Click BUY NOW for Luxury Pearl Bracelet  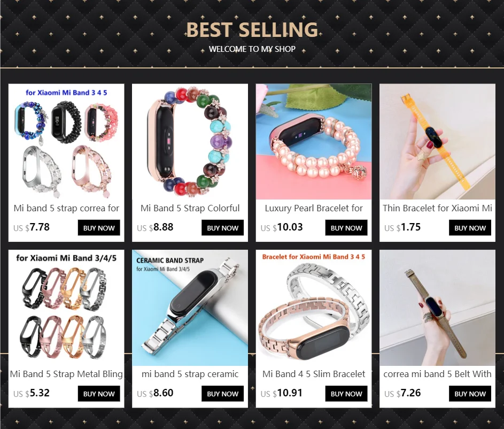[x=346, y=228]
